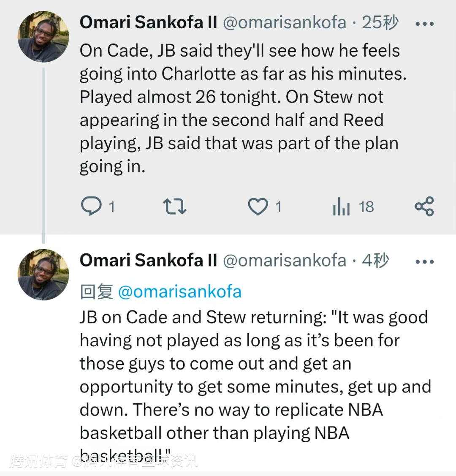Open more options on the 25秒 tweet
Image resolution: width=456 pixels, height=476 pixels.
[x=424, y=24]
